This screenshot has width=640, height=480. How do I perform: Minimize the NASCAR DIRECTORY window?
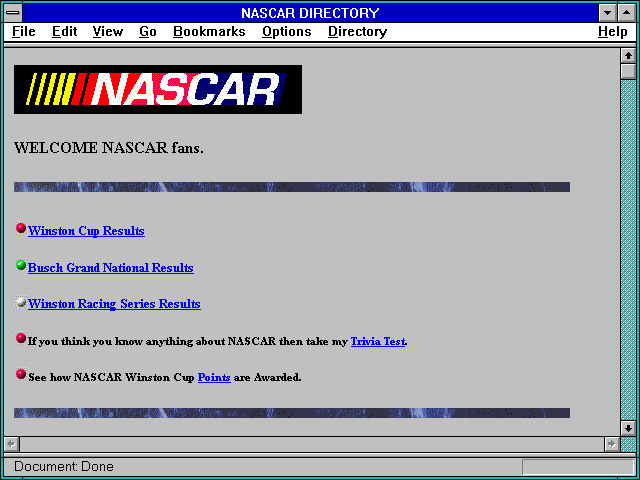point(607,13)
